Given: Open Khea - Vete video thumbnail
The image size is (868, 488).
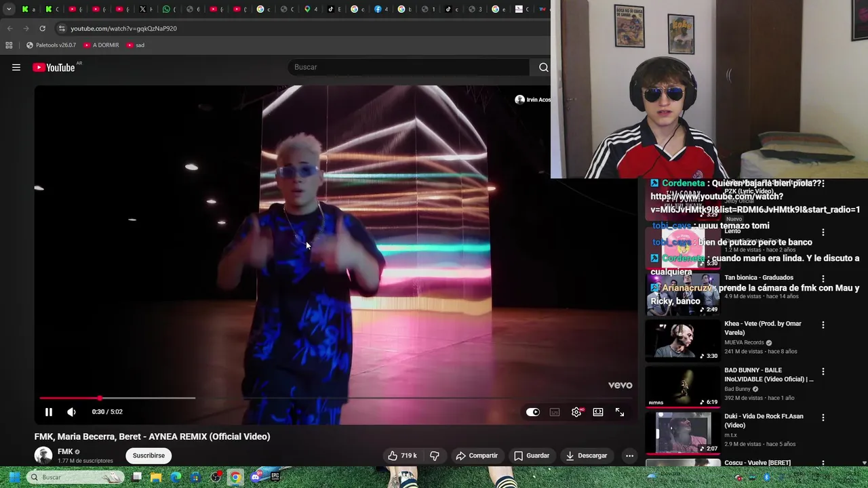Looking at the screenshot, I should point(683,341).
